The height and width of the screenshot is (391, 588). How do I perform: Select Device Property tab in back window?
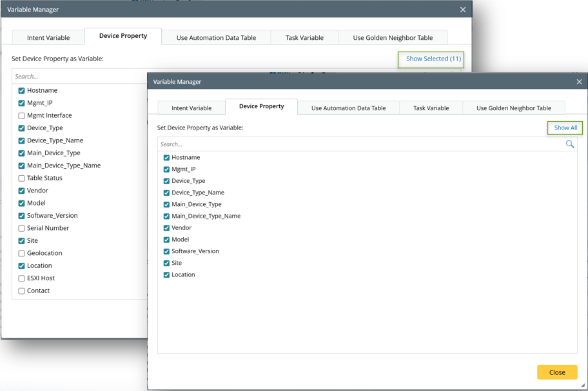(x=123, y=36)
